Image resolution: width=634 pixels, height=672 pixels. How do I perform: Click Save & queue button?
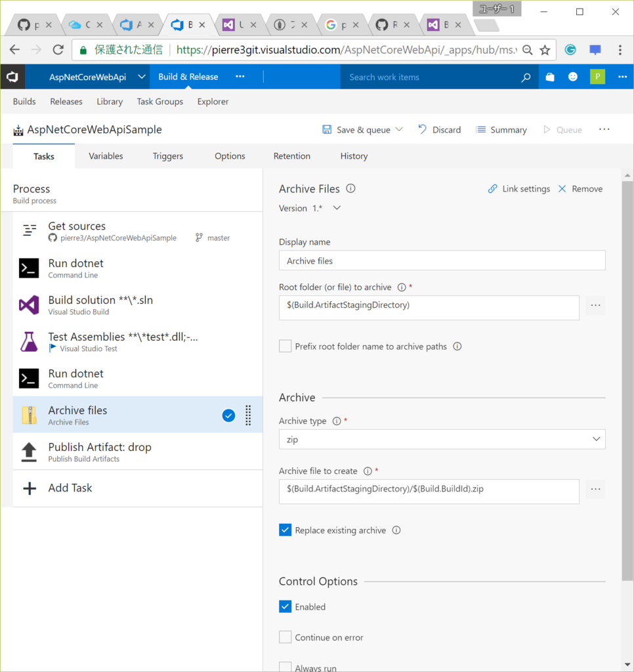356,129
